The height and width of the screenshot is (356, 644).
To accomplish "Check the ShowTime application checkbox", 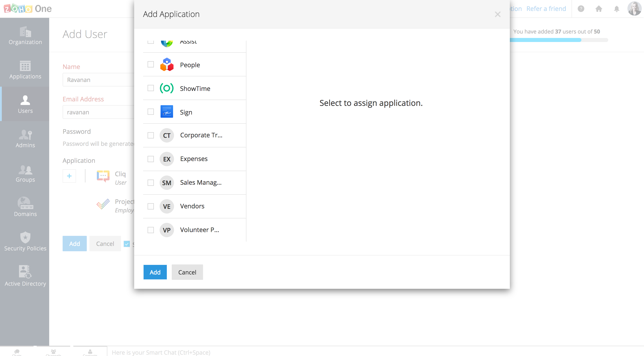I will [x=150, y=88].
